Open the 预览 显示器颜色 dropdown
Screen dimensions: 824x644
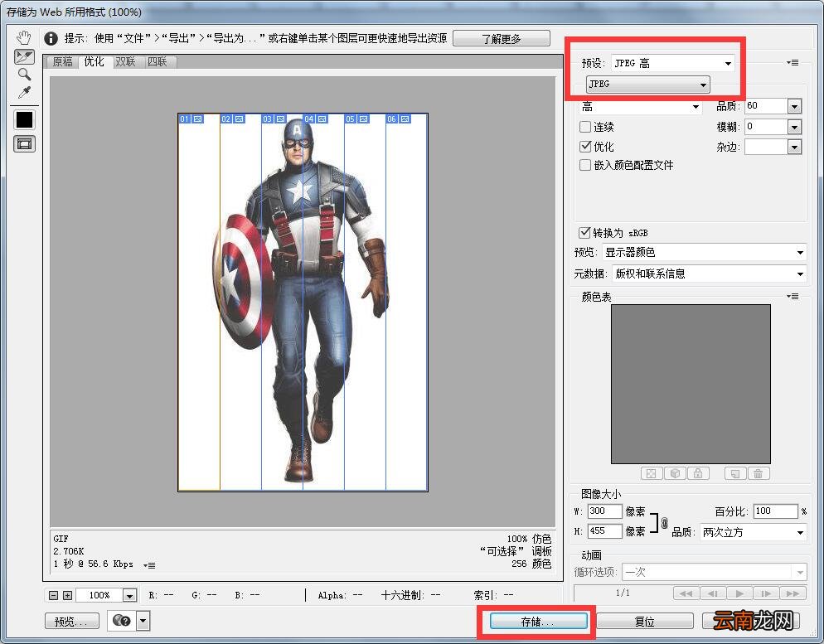click(x=704, y=253)
